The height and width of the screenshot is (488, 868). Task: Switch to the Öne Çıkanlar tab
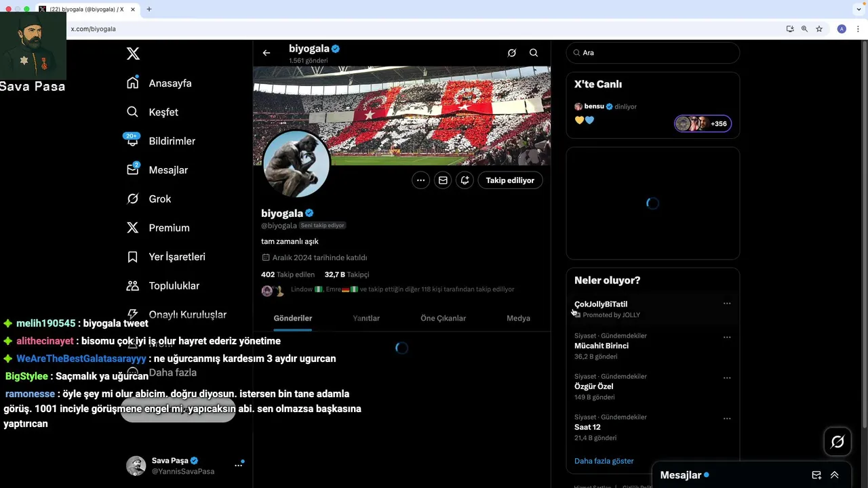pos(443,318)
